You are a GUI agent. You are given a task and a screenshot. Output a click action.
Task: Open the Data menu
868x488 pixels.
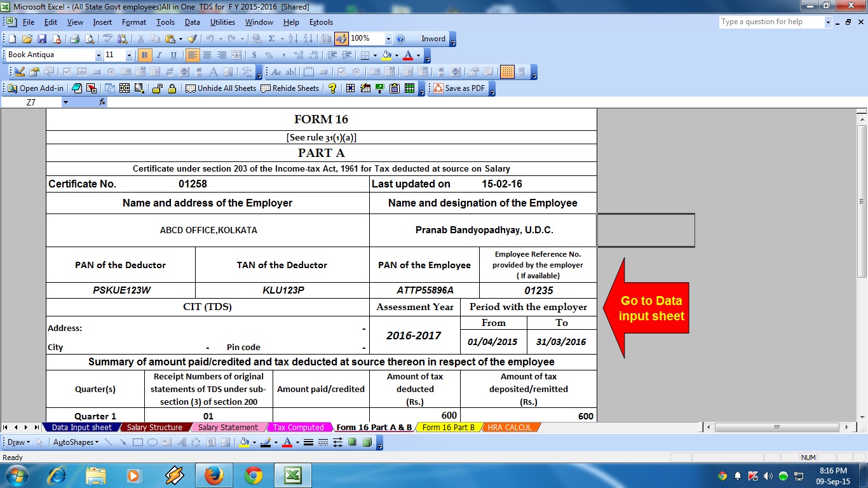point(193,22)
